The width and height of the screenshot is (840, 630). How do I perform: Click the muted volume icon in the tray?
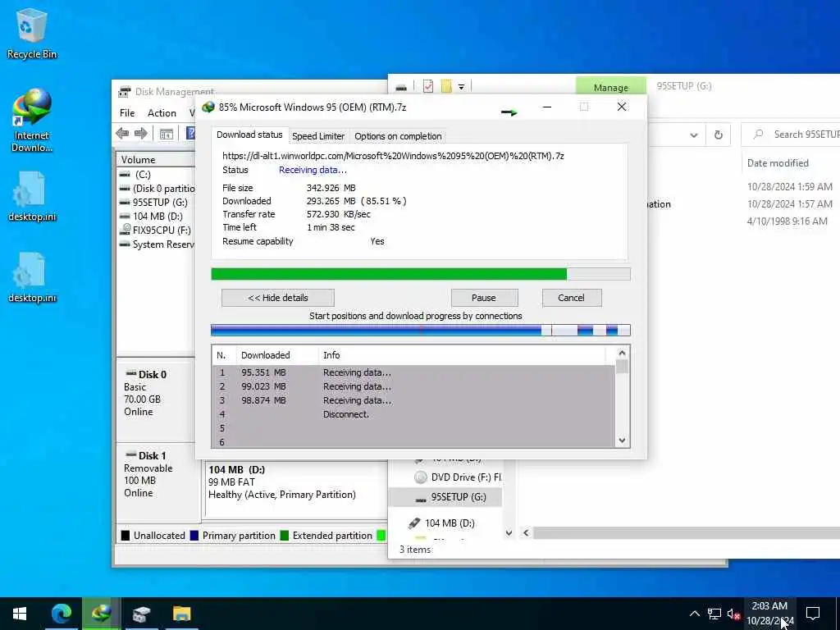[x=733, y=614]
